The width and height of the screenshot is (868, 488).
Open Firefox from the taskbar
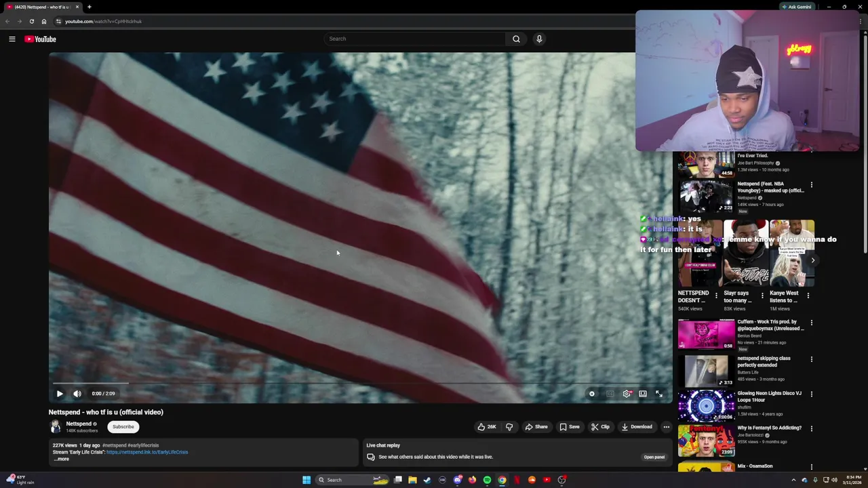click(472, 480)
